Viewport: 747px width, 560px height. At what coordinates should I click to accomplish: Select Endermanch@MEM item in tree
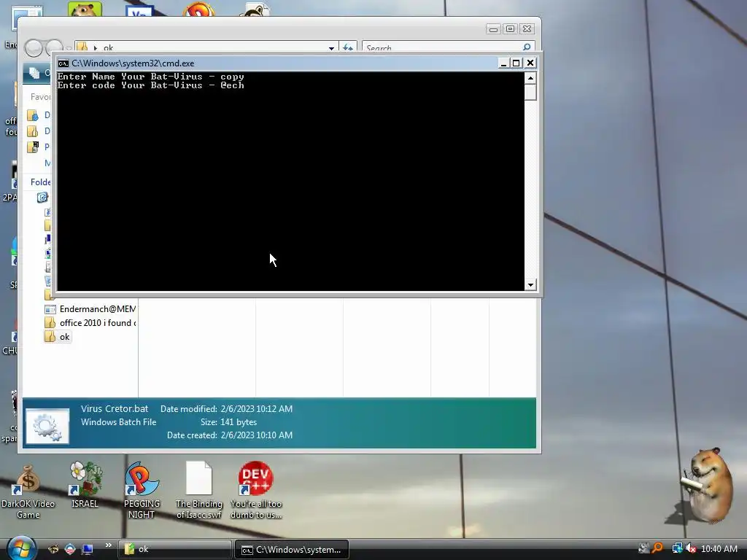click(90, 309)
